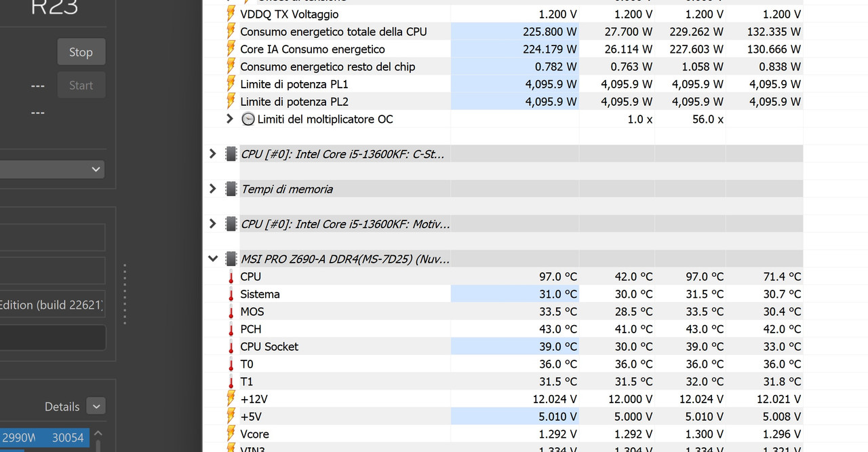This screenshot has height=452, width=868.
Task: Collapse the MSI PRO Z690-A DDR4 section
Action: (x=213, y=259)
